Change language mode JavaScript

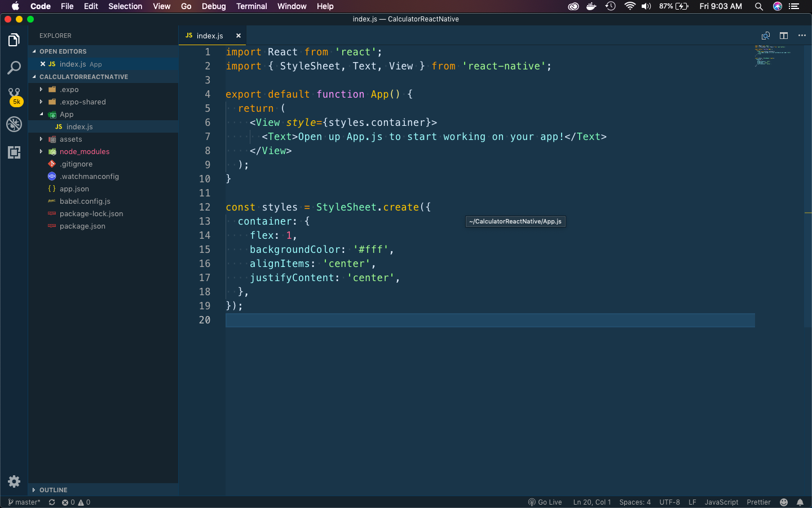pos(721,502)
